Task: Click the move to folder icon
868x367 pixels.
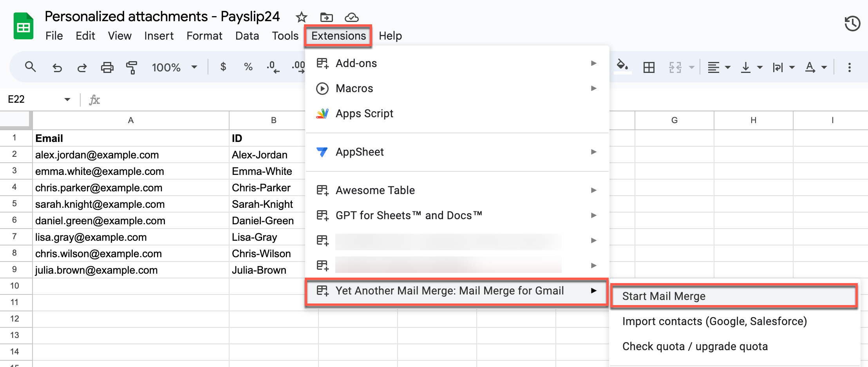Action: (x=326, y=17)
